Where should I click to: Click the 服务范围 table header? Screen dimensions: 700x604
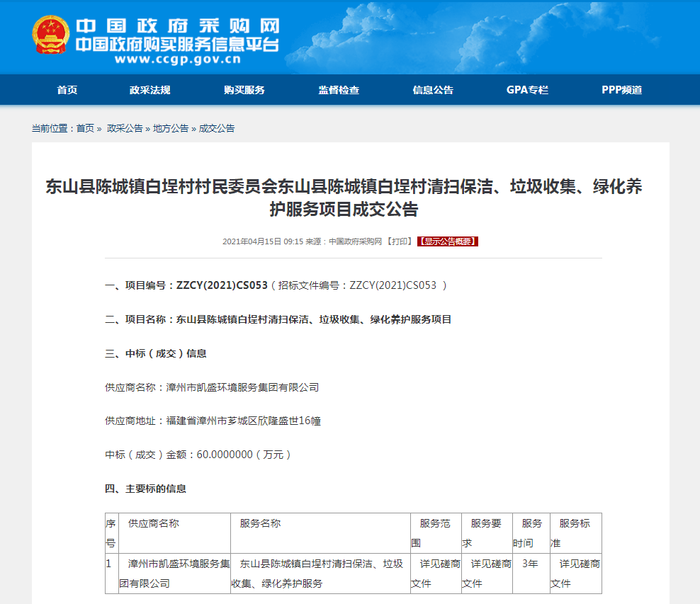[436, 533]
